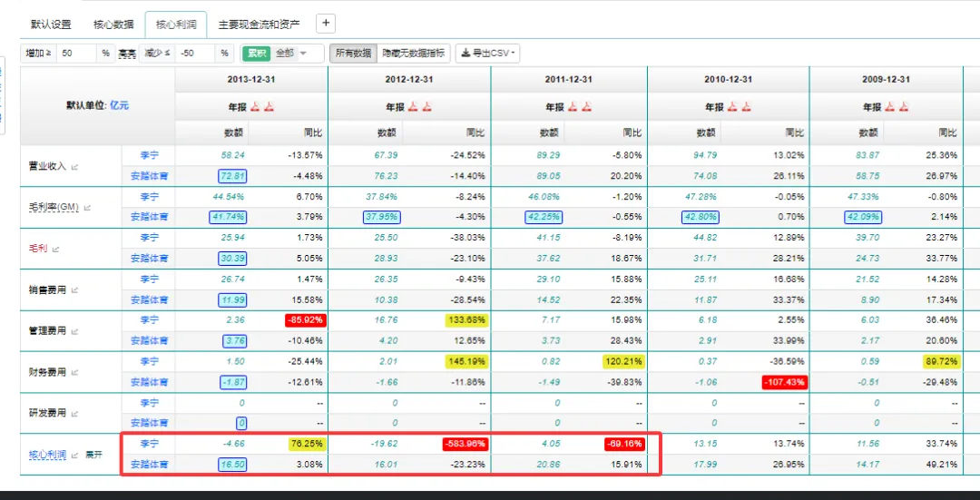
Task: Expand 核心利润 with the 展开 link
Action: (93, 455)
